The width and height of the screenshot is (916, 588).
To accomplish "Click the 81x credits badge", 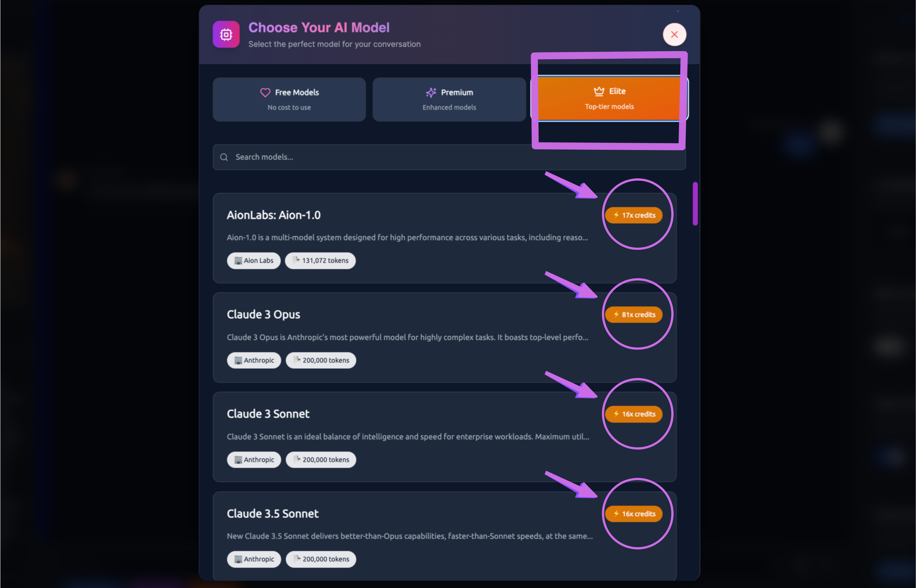I will click(x=634, y=315).
